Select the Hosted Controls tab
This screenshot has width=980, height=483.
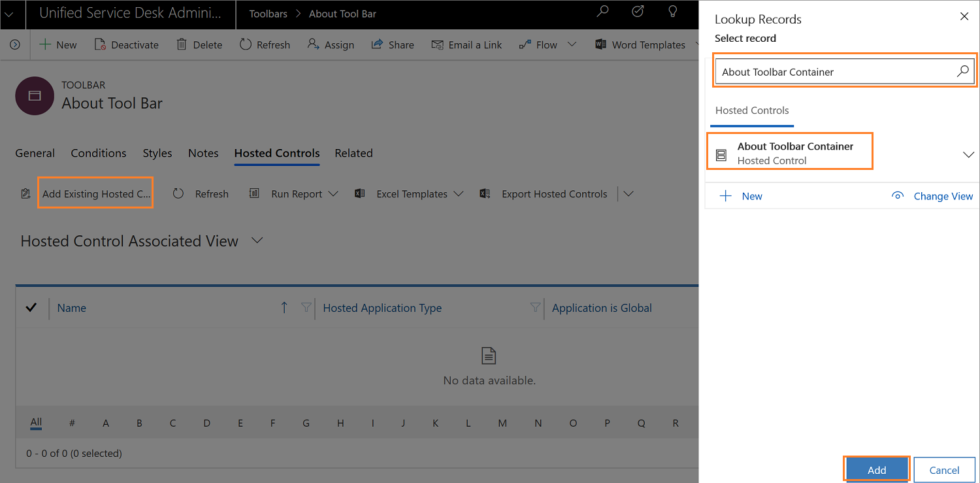tap(277, 153)
